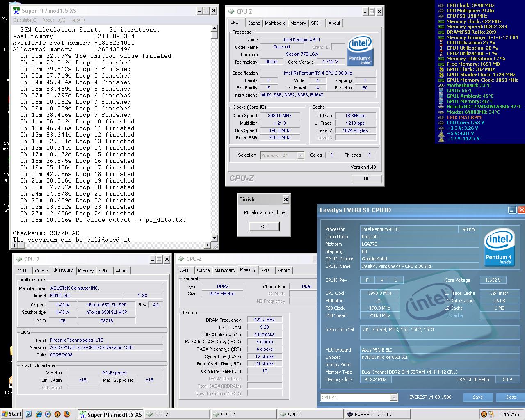Click the Hitachi drive icon in the OSD panel

click(x=441, y=107)
